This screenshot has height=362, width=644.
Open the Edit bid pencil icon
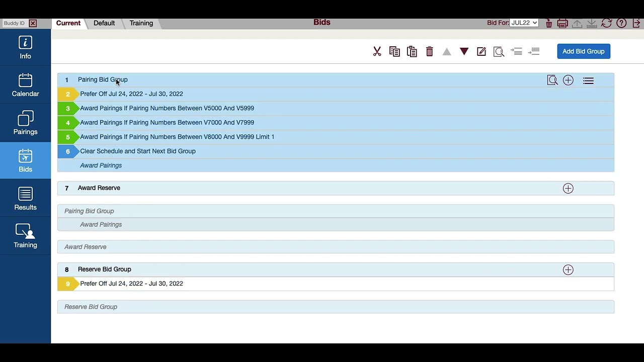point(481,51)
